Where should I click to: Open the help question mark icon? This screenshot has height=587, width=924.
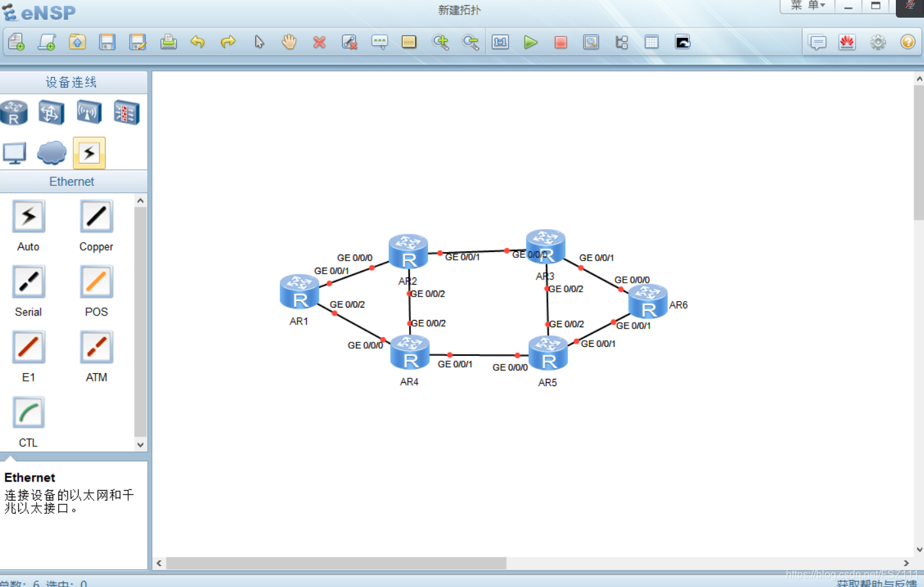pos(908,43)
